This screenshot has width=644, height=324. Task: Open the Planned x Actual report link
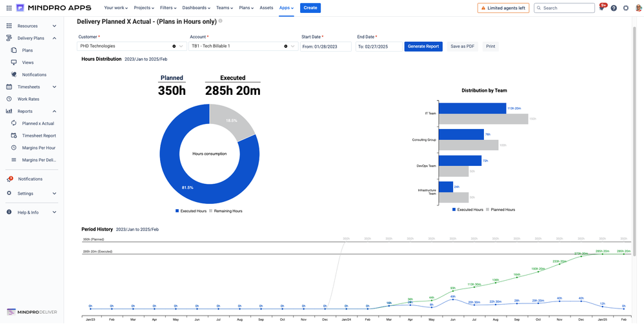point(38,123)
